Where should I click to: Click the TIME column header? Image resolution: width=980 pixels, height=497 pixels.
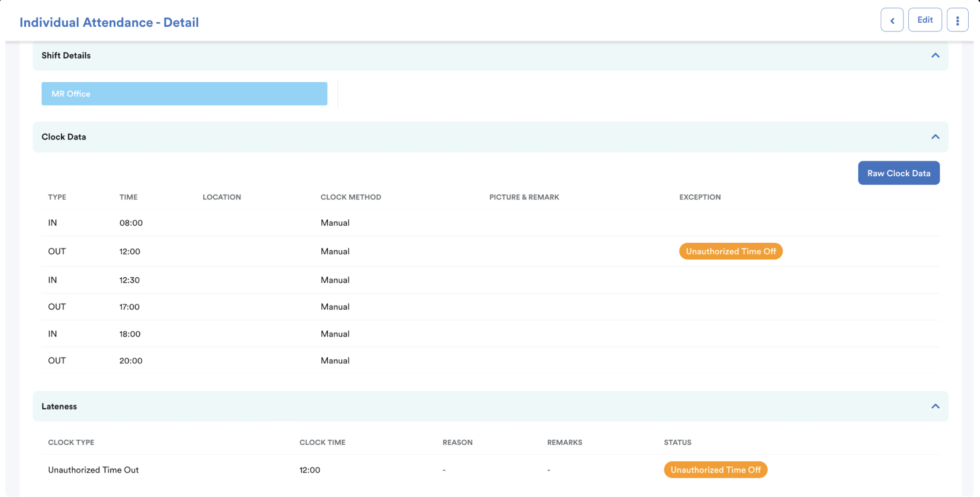[128, 197]
